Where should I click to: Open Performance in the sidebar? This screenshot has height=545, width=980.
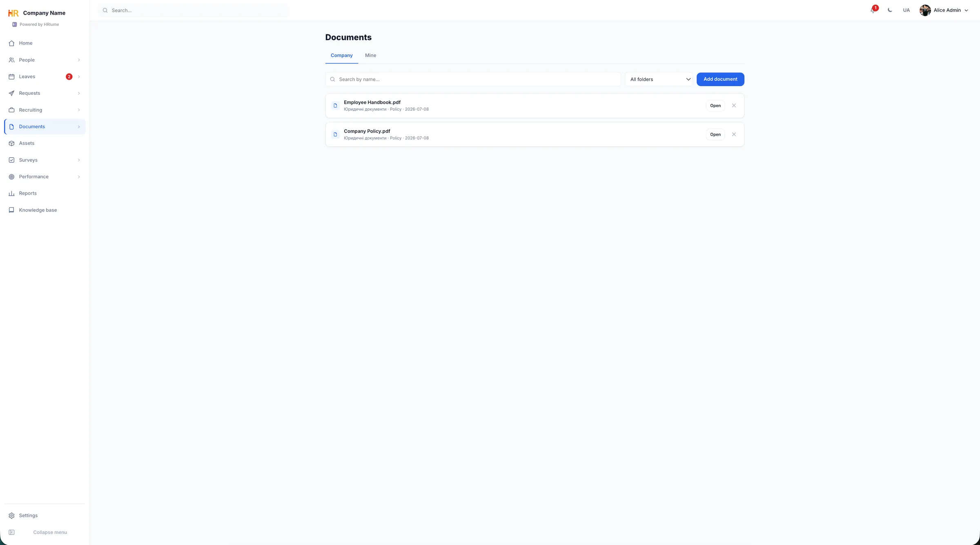[x=45, y=176]
